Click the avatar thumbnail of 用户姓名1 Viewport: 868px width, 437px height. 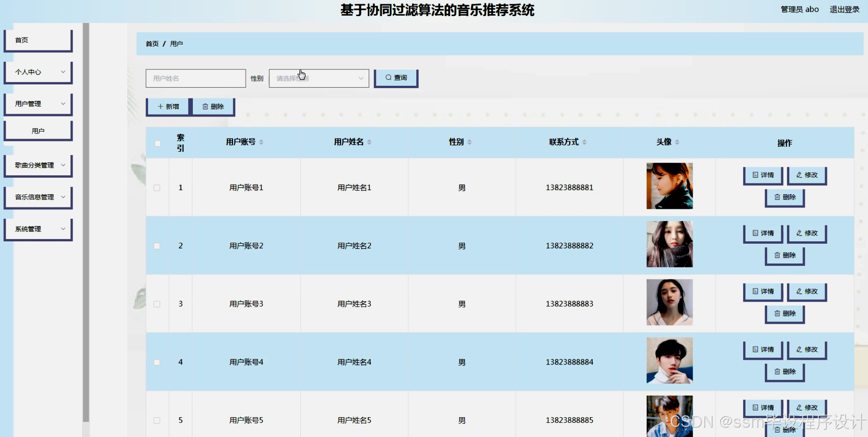pos(669,186)
